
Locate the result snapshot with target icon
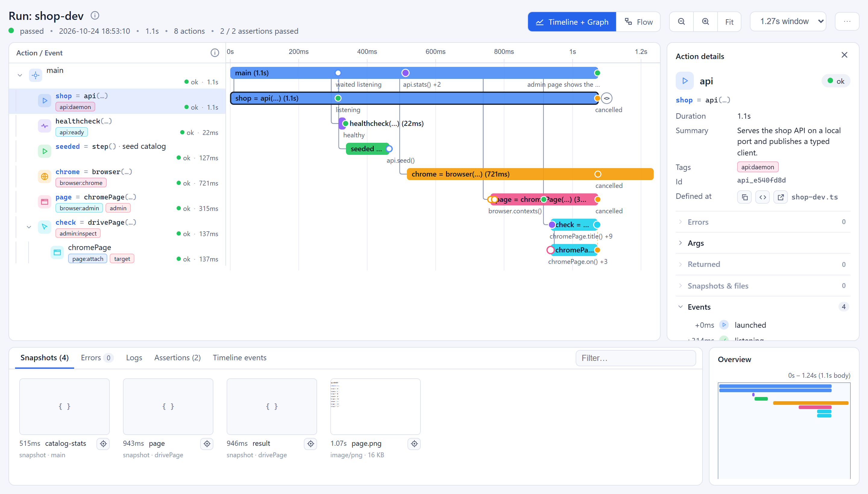pyautogui.click(x=310, y=444)
